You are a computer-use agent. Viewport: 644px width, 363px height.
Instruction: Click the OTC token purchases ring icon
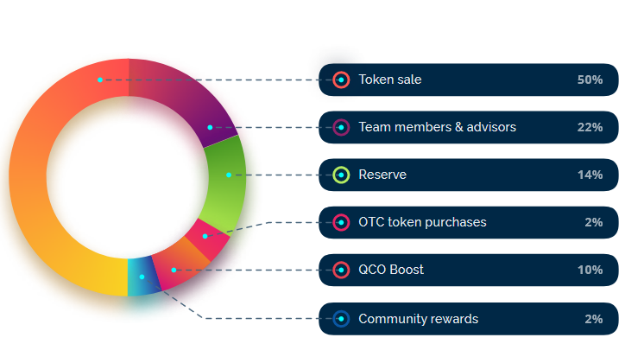341,223
